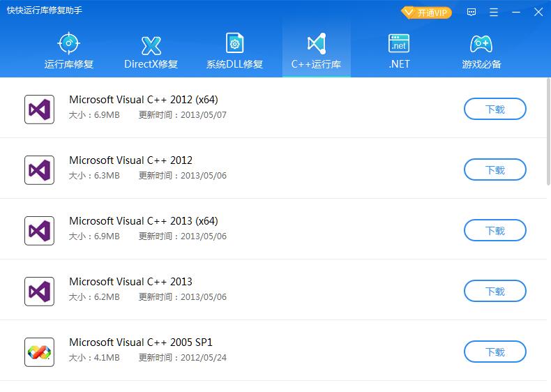Switch to the 运行库修复 tab label

69,64
